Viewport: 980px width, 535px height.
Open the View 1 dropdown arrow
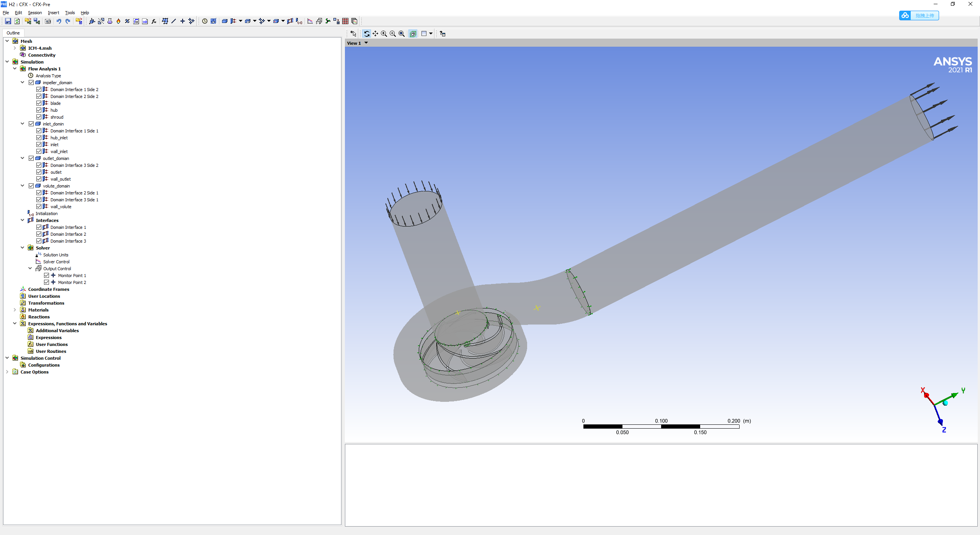[366, 43]
